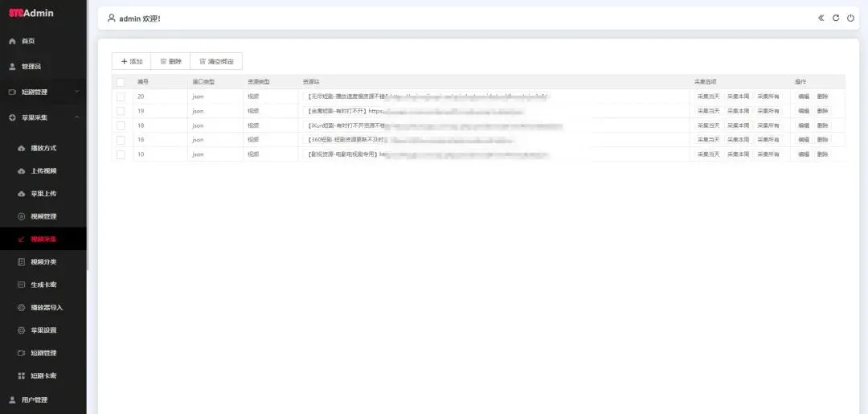Click 编辑 for row 20
Image resolution: width=868 pixels, height=414 pixels.
[x=804, y=96]
